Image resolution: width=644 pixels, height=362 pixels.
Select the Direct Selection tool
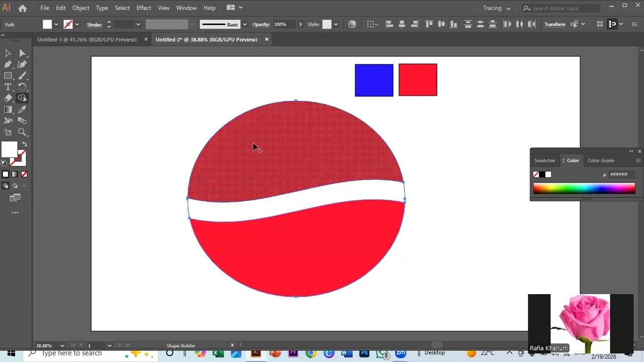click(22, 53)
